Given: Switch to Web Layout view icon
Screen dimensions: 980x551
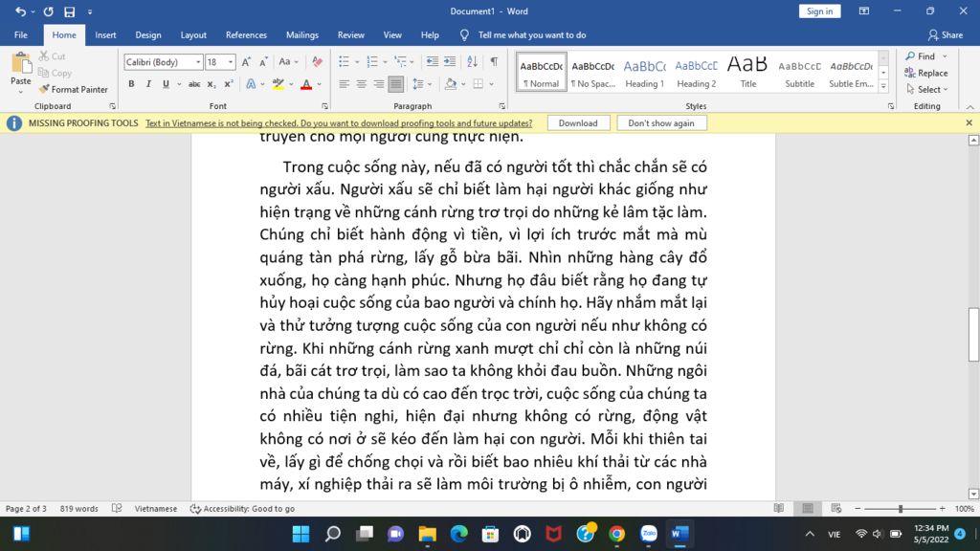Looking at the screenshot, I should point(836,509).
